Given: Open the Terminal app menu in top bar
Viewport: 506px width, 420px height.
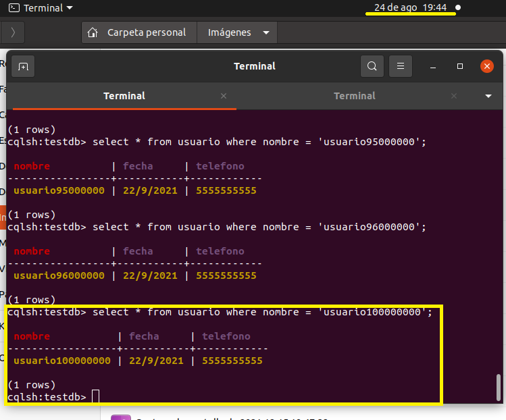Looking at the screenshot, I should pyautogui.click(x=47, y=8).
